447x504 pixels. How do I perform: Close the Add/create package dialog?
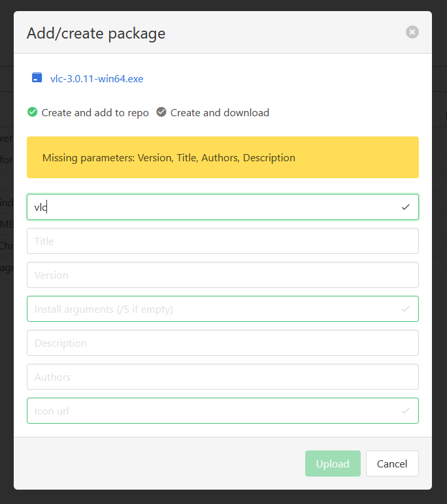[x=412, y=32]
